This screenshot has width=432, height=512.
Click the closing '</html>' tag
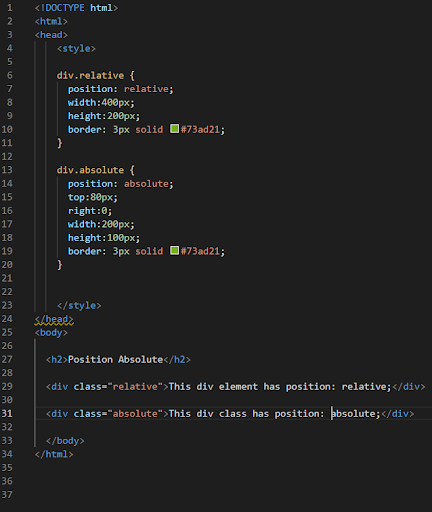54,454
